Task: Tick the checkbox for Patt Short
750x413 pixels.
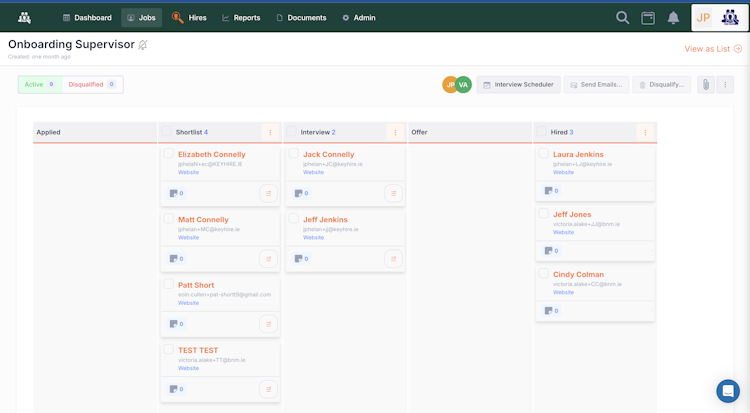Action: tap(168, 284)
